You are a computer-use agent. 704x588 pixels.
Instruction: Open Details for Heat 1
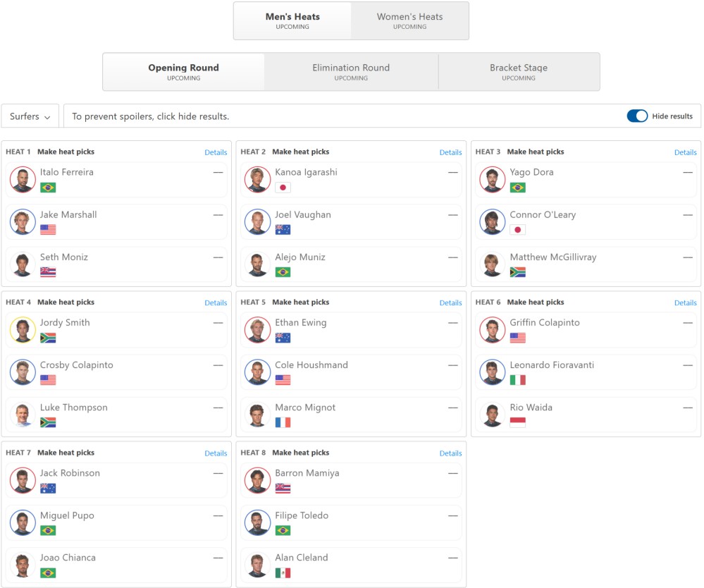[x=216, y=152]
